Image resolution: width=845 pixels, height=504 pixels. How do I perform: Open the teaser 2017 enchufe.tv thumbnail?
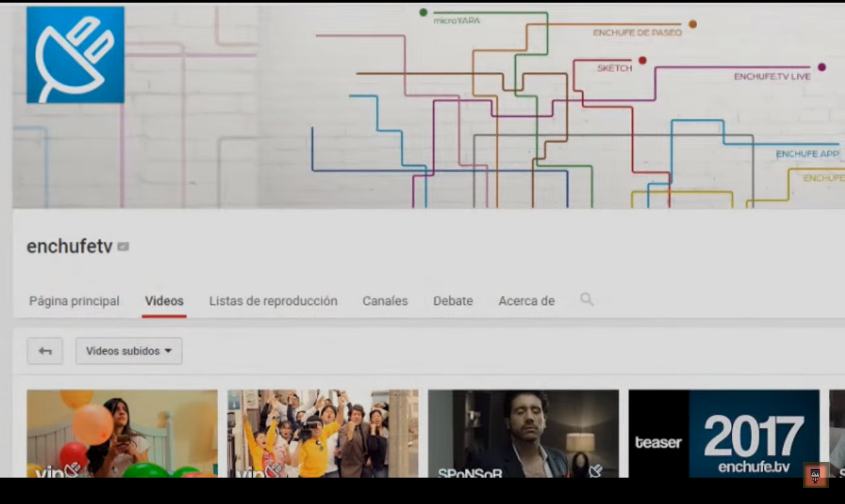(x=724, y=433)
